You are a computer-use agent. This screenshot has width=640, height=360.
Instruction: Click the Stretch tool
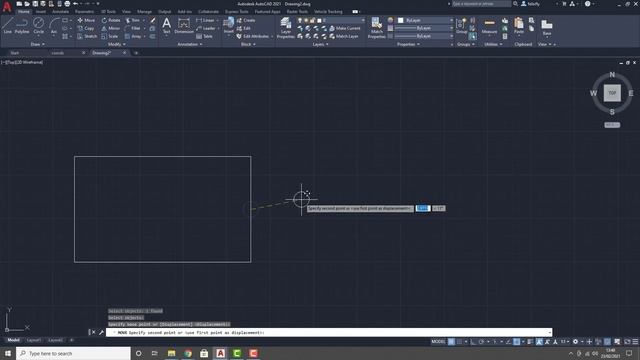pyautogui.click(x=87, y=36)
